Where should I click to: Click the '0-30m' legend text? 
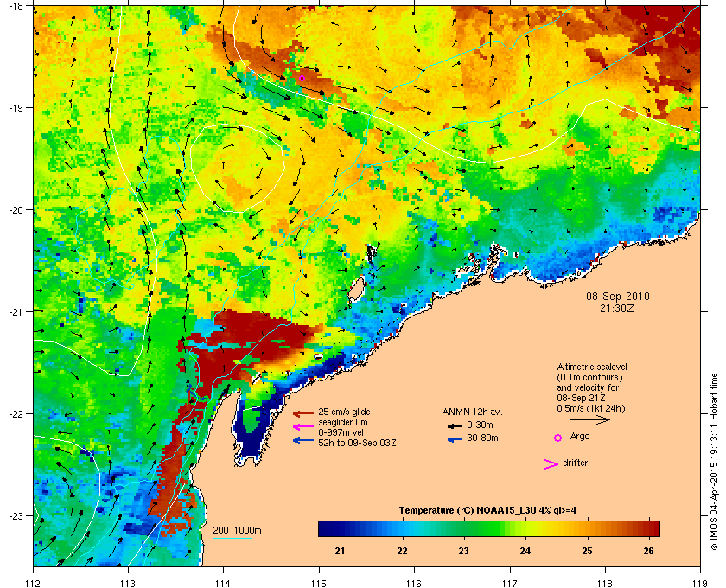click(x=480, y=425)
